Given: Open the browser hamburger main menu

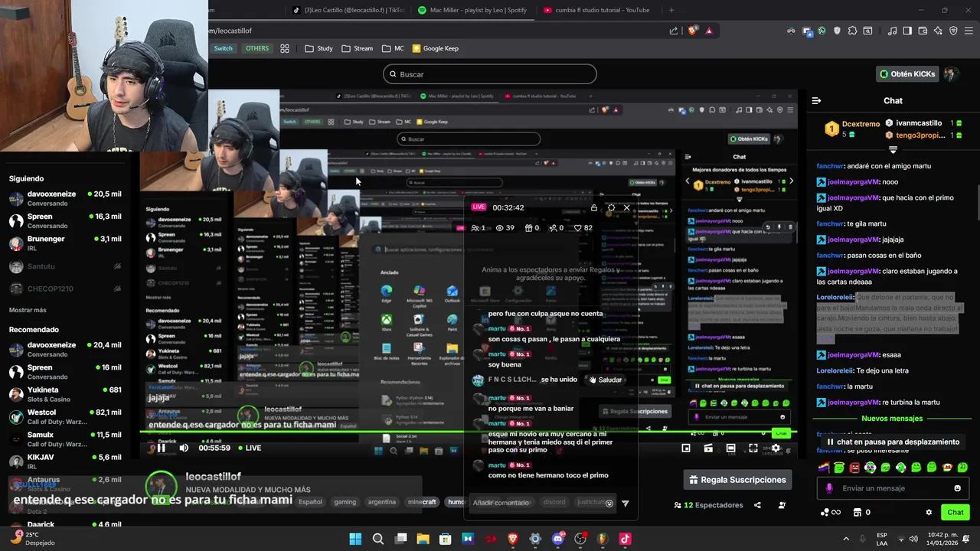Looking at the screenshot, I should pyautogui.click(x=969, y=31).
